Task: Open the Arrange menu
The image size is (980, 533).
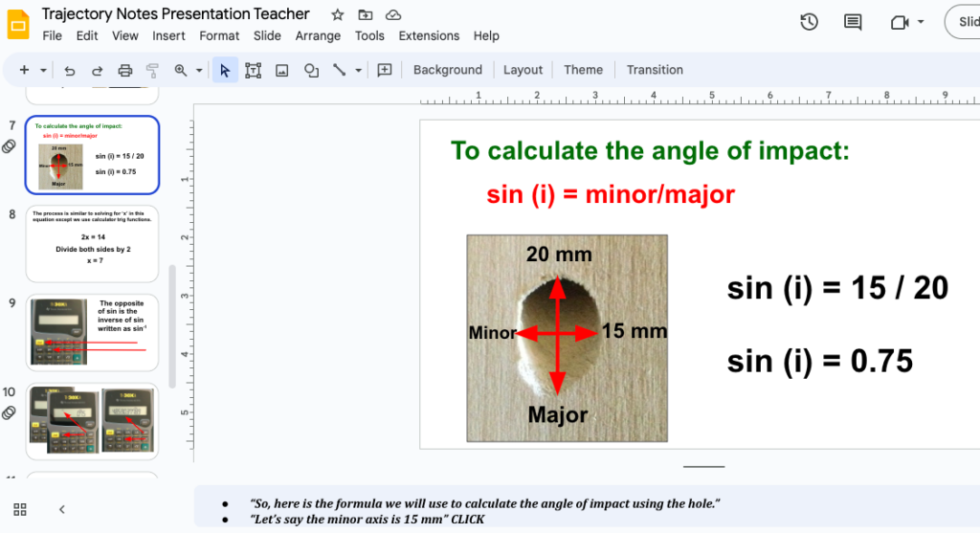Action: coord(318,35)
